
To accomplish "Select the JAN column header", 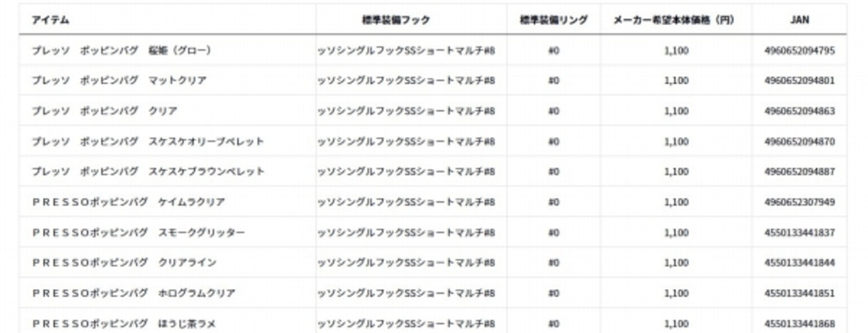I will click(x=800, y=20).
